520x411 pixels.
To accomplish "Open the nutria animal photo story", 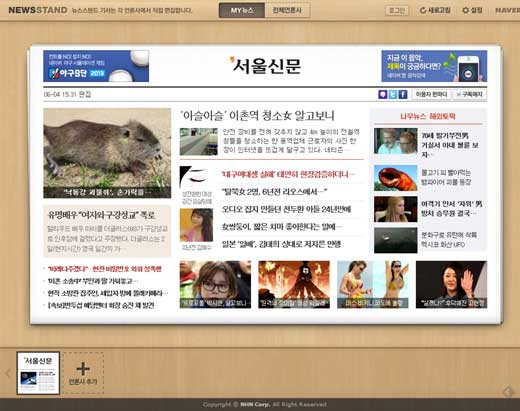I will click(107, 153).
